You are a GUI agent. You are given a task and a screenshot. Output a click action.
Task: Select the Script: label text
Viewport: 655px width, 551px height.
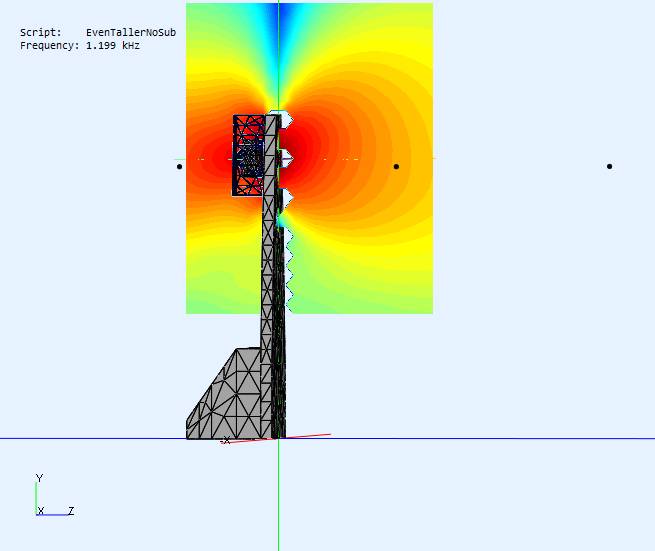41,33
